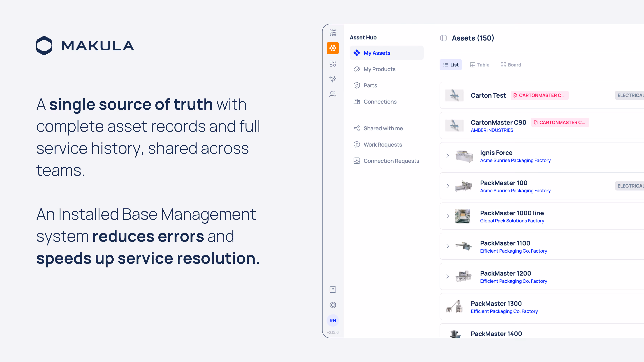Open Acme Sunrise Packaging Factory under Ignis Force
The height and width of the screenshot is (362, 644).
coord(516,160)
